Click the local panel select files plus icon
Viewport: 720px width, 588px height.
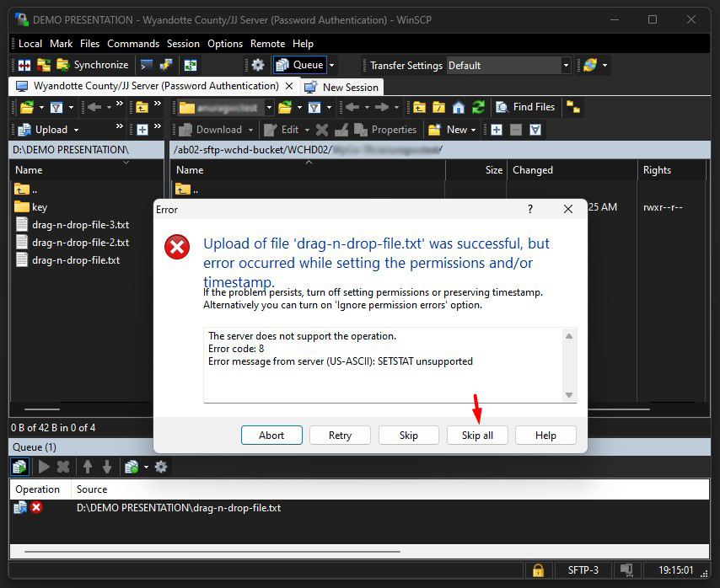(x=142, y=130)
